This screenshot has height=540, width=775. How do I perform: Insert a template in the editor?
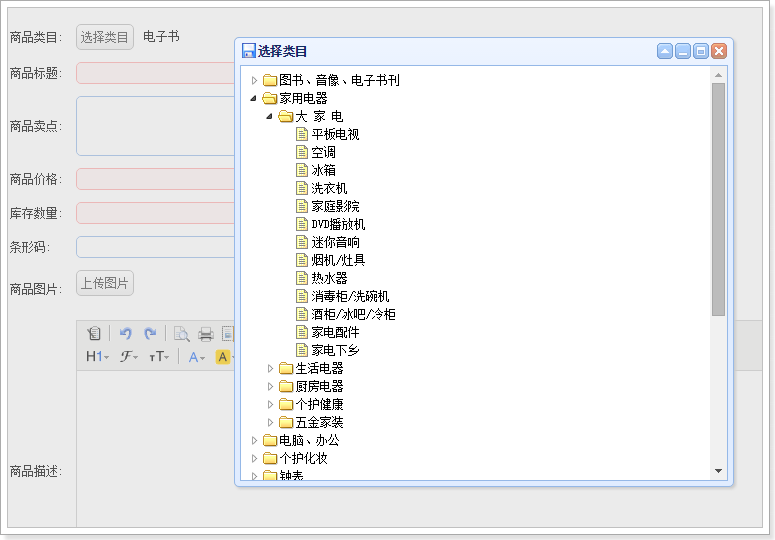coord(228,334)
